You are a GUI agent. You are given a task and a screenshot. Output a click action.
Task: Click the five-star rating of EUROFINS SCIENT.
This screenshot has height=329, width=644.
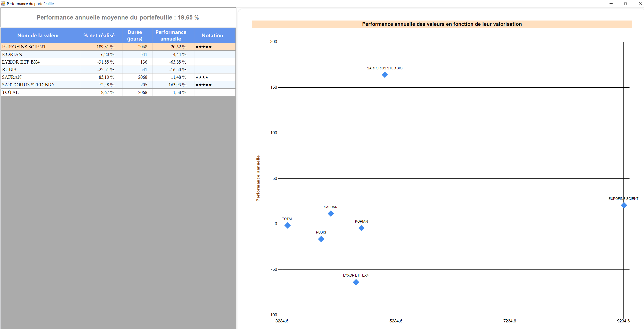coord(204,47)
